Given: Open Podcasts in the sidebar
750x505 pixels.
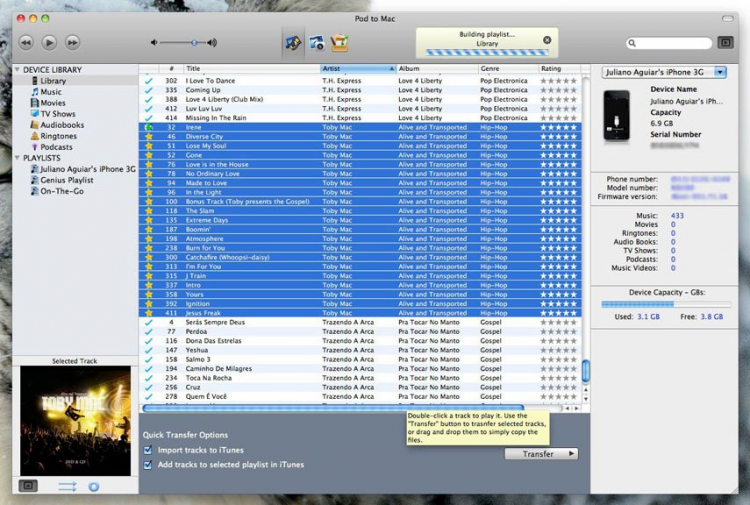Looking at the screenshot, I should (52, 147).
